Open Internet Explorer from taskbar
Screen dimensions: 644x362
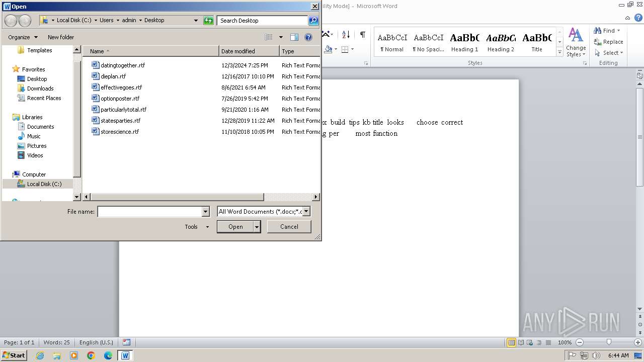(40, 355)
